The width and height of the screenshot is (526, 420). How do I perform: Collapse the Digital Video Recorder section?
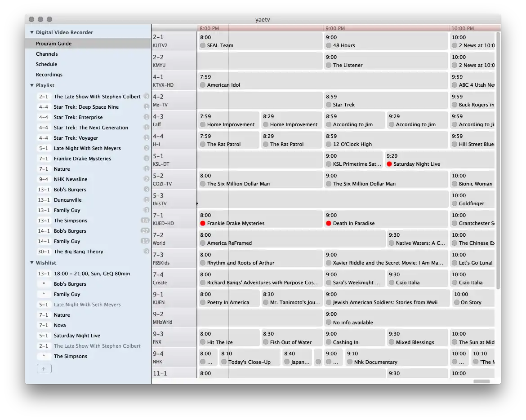(32, 32)
